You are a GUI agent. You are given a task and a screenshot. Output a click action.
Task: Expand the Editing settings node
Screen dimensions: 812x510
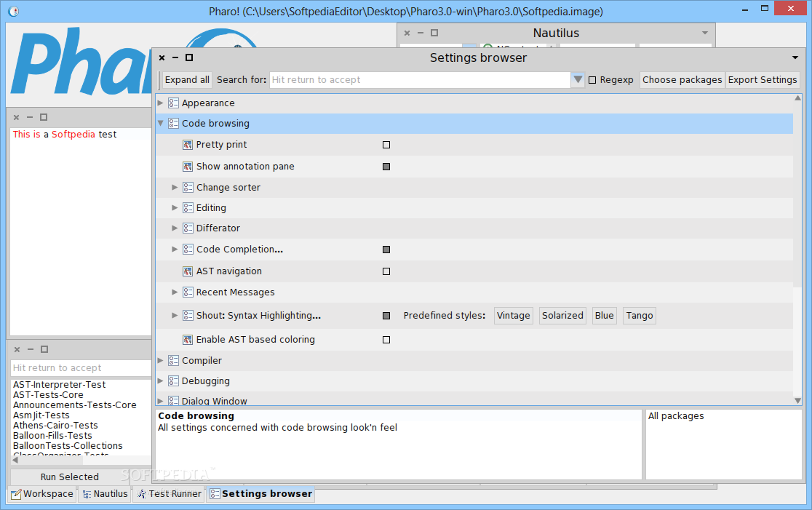pos(175,207)
